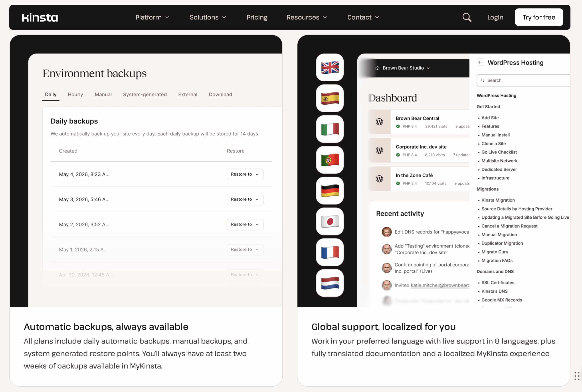This screenshot has height=392, width=582.
Task: Expand the Solutions navigation menu
Action: [x=208, y=17]
